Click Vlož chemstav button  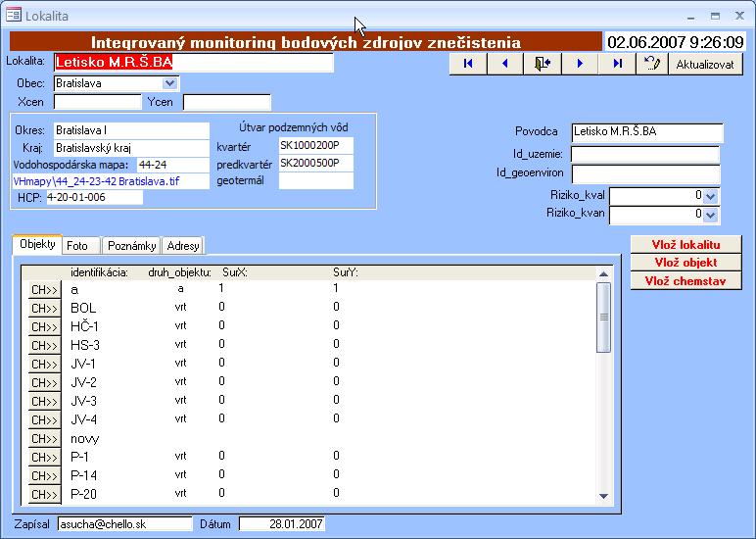pos(686,281)
